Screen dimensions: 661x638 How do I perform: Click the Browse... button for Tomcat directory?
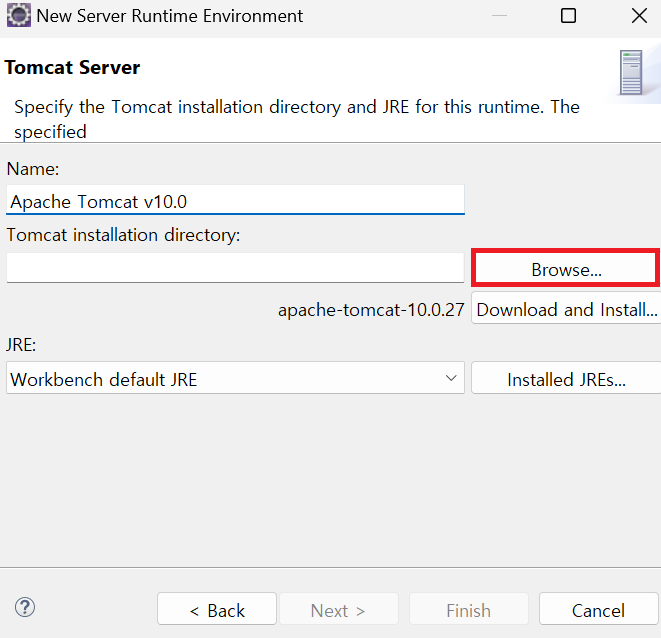point(566,269)
